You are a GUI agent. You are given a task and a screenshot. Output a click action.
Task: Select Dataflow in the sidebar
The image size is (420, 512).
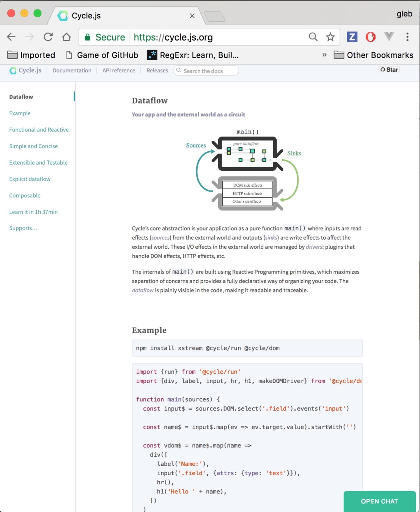[x=21, y=97]
